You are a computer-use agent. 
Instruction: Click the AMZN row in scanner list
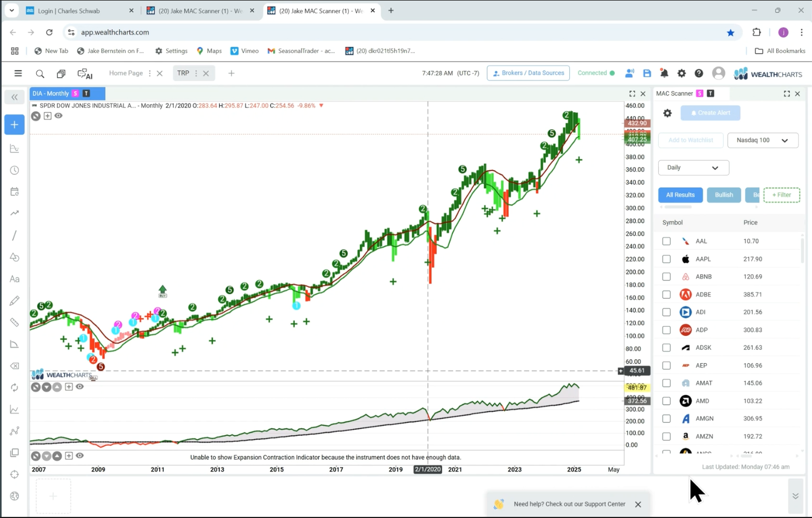728,436
